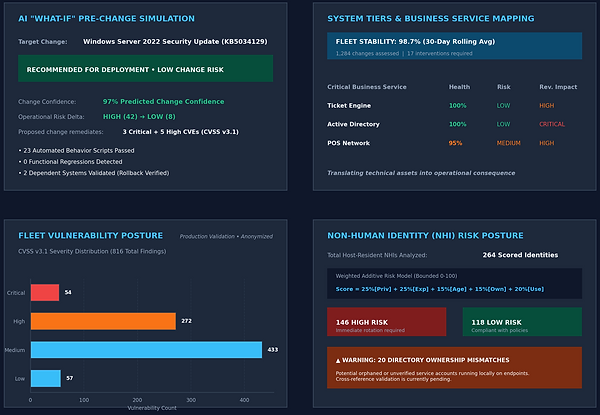Click the Fleet Stability 98.7% banner
Screen dimensions: 600x415
pyautogui.click(x=455, y=46)
